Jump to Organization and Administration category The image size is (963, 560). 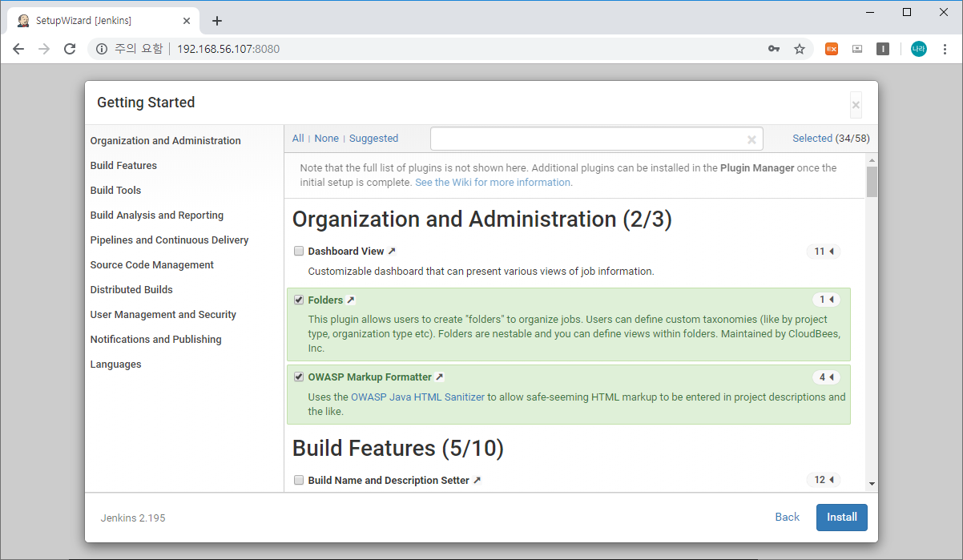click(165, 141)
